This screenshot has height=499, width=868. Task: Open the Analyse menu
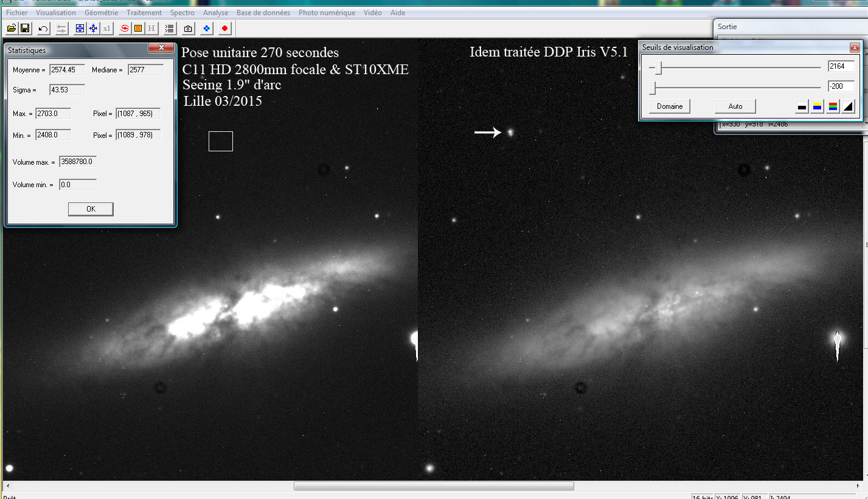coord(216,12)
